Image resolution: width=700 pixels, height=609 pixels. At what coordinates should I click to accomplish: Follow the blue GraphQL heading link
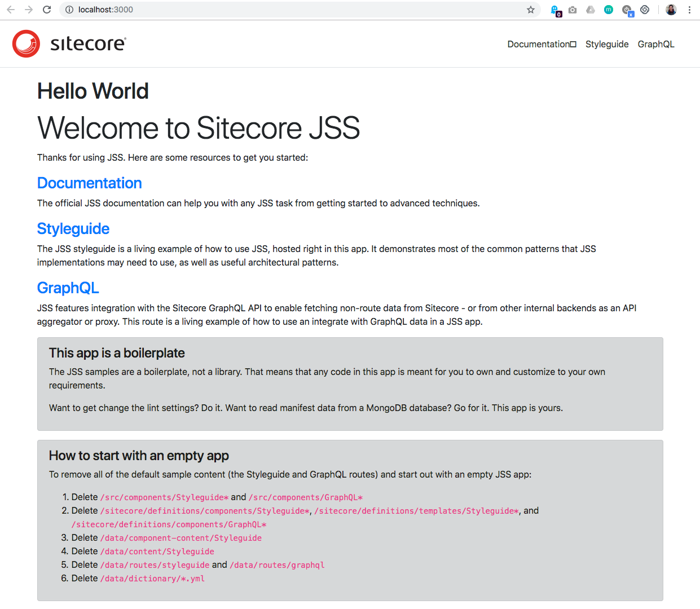[68, 288]
